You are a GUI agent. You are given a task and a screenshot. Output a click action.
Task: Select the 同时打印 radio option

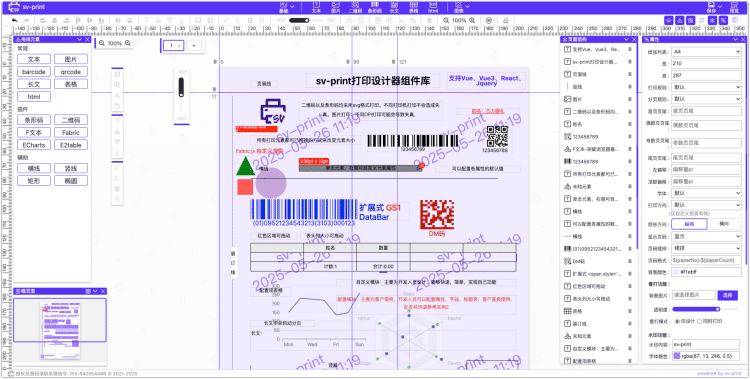(x=709, y=321)
